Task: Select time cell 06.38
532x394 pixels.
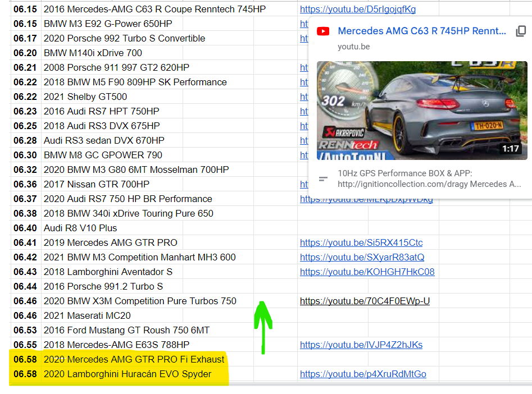Action: pos(25,213)
